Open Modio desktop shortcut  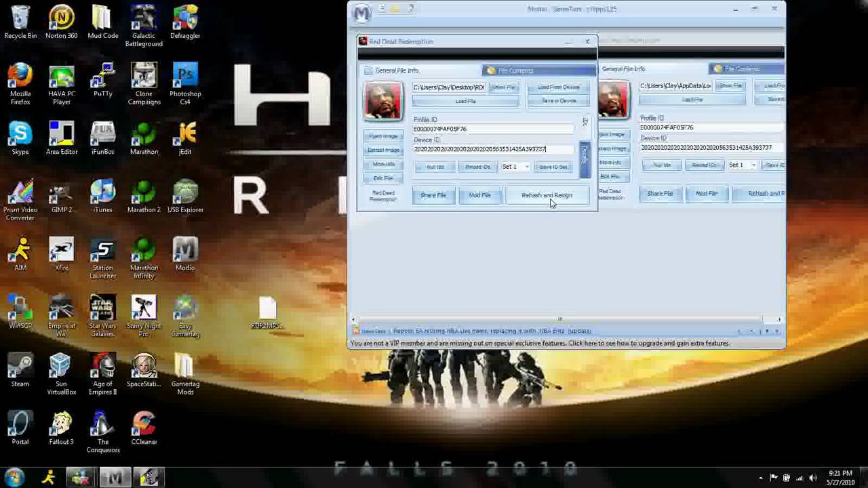[x=185, y=254]
